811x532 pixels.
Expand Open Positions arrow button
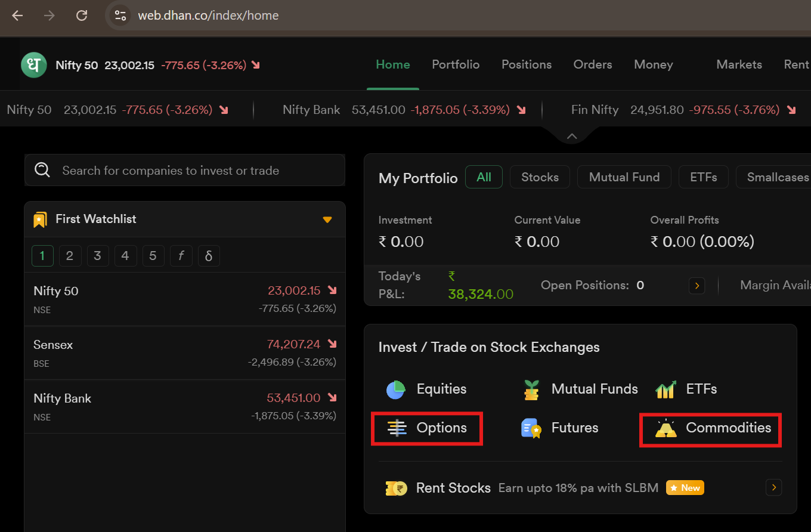697,286
